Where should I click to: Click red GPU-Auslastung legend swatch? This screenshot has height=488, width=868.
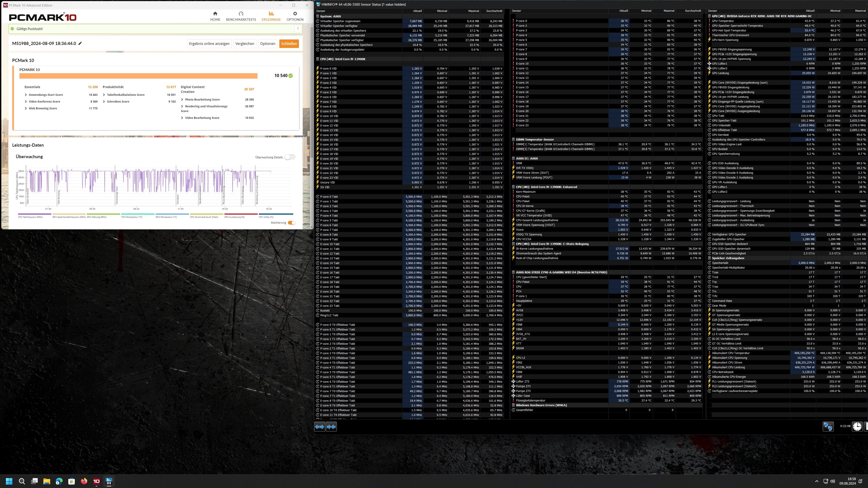(241, 214)
